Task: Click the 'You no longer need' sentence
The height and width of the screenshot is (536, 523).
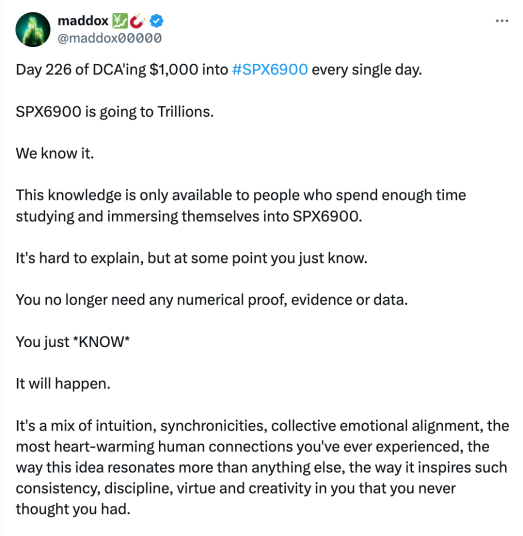Action: pos(212,300)
